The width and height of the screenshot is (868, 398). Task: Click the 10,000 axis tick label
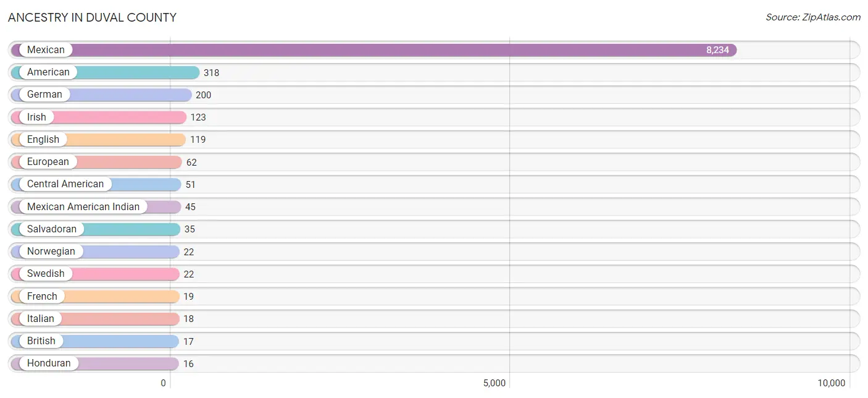[832, 383]
